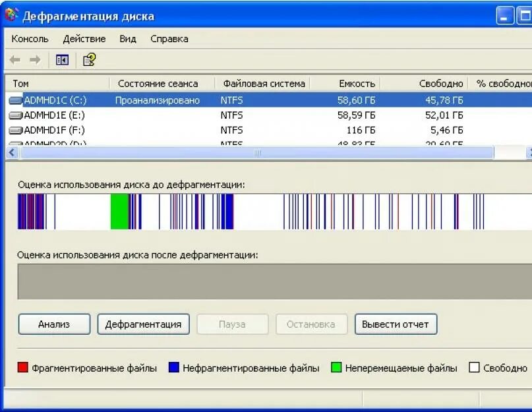Viewport: 532px width, 412px height.
Task: Open the Справка menu
Action: (x=169, y=38)
